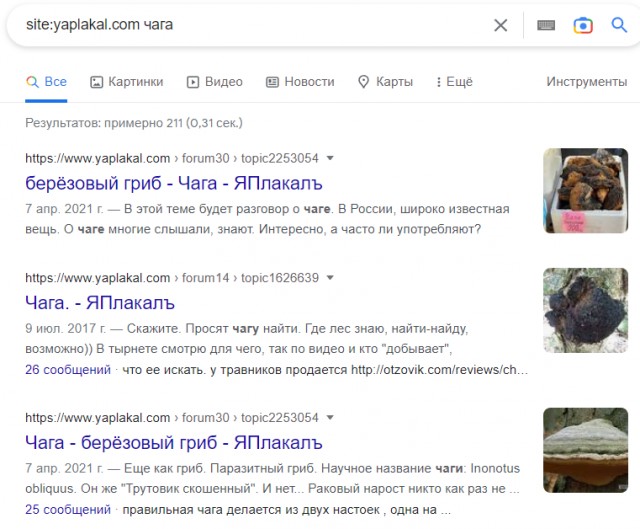Open the result 'Чага. - ЯПлакалъ'

[100, 303]
